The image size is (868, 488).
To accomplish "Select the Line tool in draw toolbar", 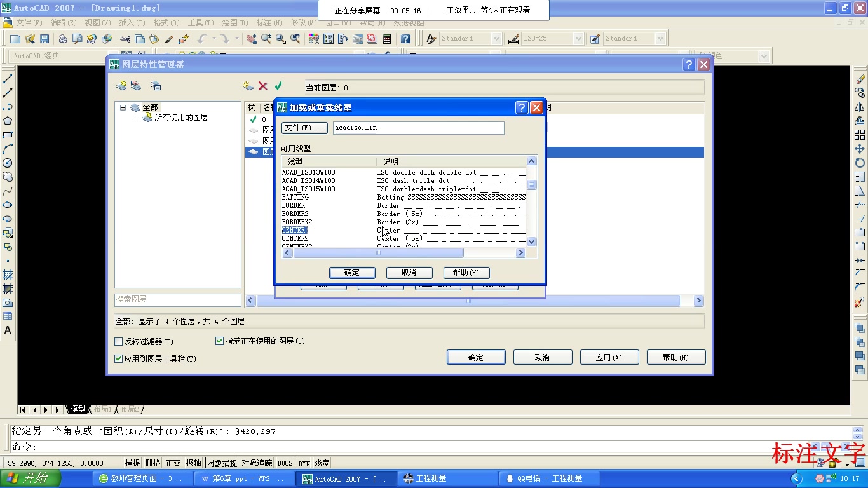I will click(x=8, y=79).
